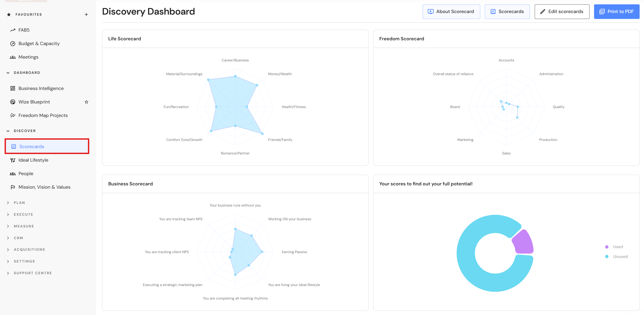The height and width of the screenshot is (315, 644).
Task: Toggle the Unused legend item
Action: (620, 257)
